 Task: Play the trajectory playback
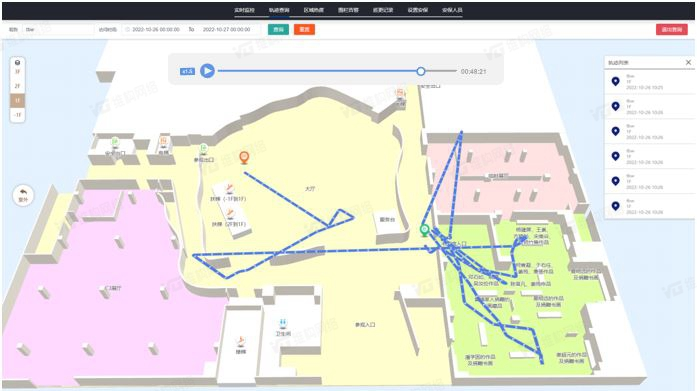[x=207, y=71]
